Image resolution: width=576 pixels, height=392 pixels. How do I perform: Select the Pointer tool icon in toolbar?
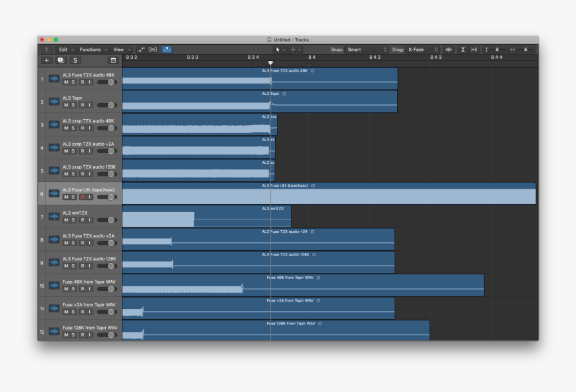coord(277,50)
